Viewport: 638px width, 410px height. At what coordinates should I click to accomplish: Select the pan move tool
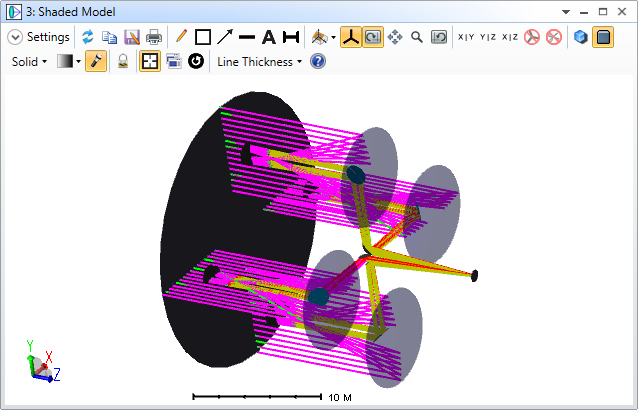click(x=395, y=37)
